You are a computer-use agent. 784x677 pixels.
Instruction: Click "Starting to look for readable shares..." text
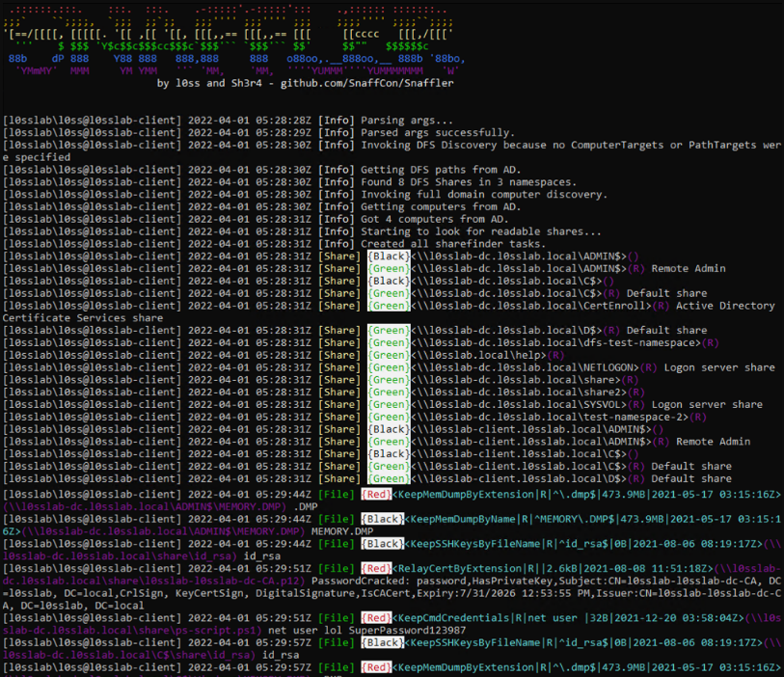pyautogui.click(x=480, y=231)
